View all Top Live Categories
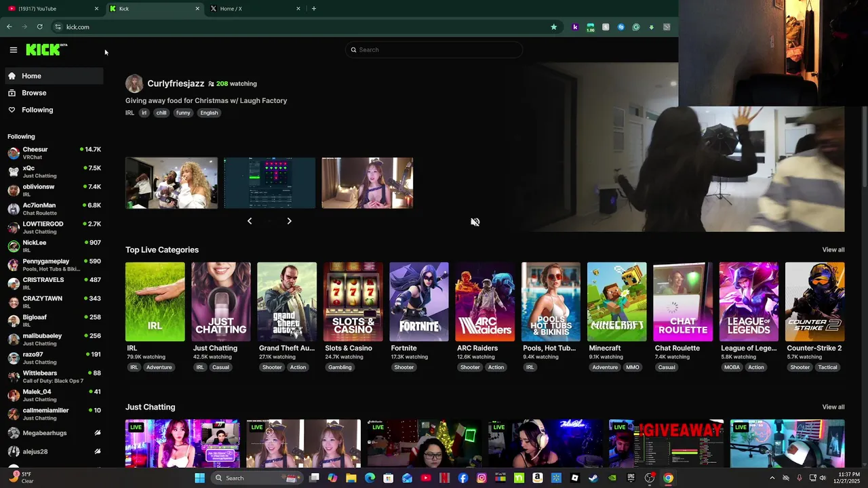Screen dimensions: 868x488 coord(833,250)
